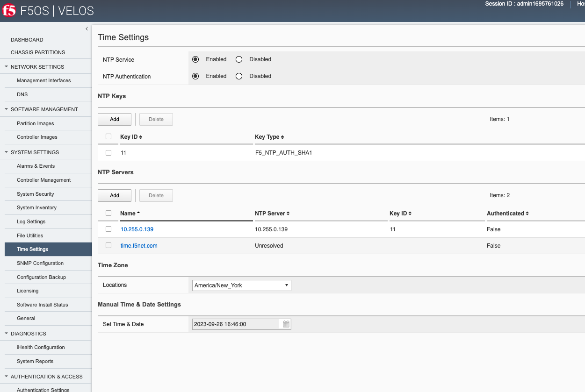Viewport: 585px width, 392px height.
Task: Enable NTP Service radio button
Action: point(195,59)
